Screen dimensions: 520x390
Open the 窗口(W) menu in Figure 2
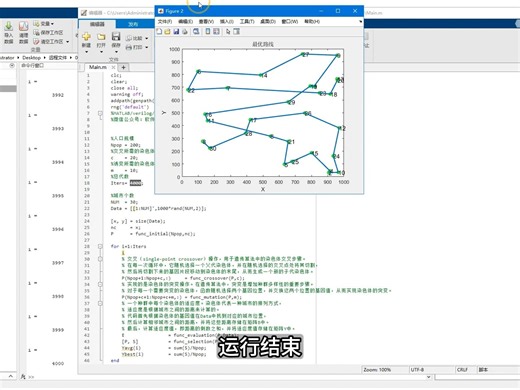click(289, 21)
